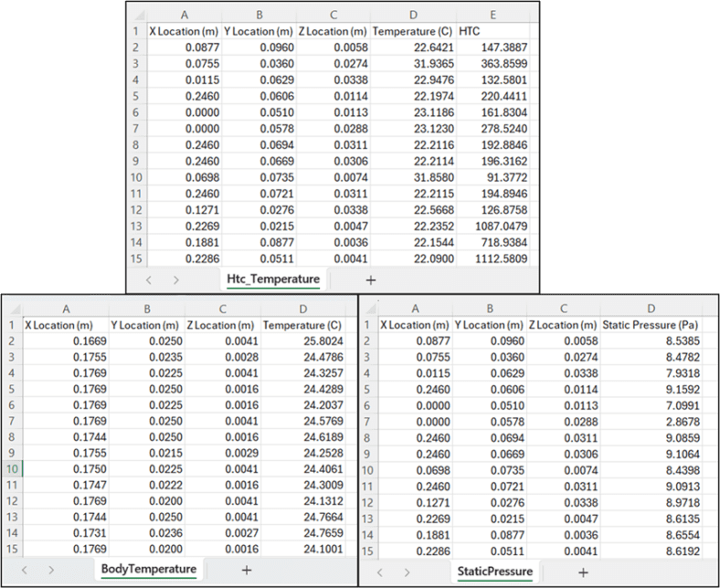Select static pressure cell 2.8678
The height and width of the screenshot is (588, 720).
(651, 422)
